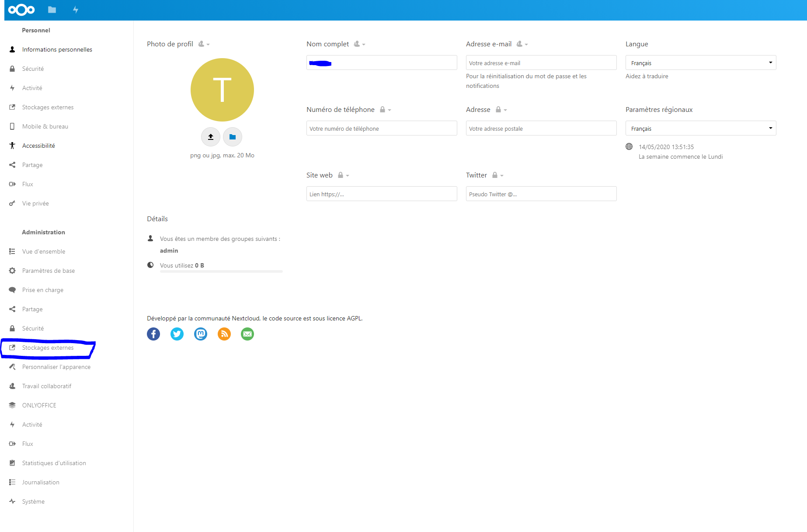Open Nextcloud Twitter page icon
Viewport: 807px width, 532px height.
tap(177, 334)
